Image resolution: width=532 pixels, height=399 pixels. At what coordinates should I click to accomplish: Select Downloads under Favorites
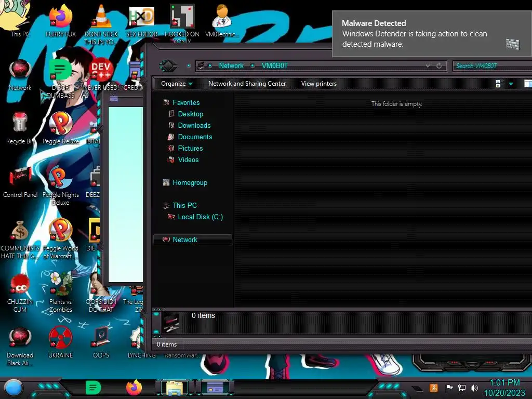[194, 126]
